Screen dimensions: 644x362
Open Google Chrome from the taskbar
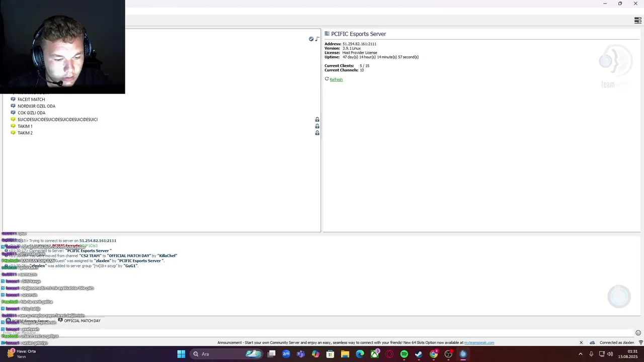point(434,354)
